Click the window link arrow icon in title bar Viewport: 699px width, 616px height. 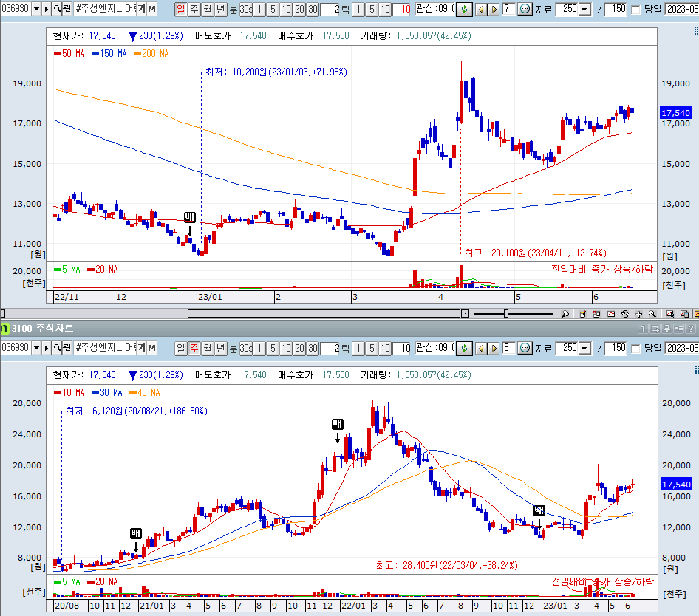[655, 329]
